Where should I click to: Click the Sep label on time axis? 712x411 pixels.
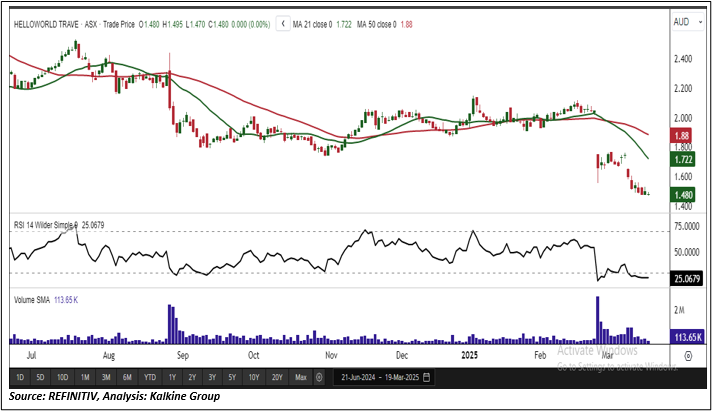183,355
